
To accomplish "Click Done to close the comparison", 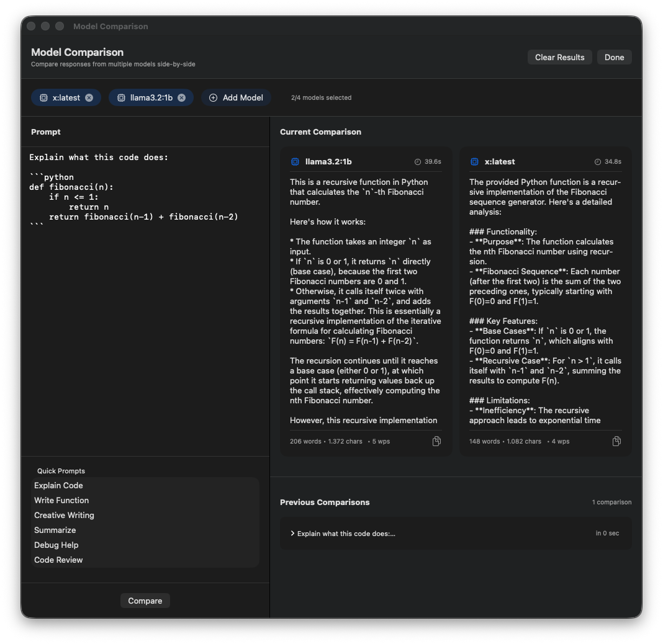I will [x=614, y=57].
